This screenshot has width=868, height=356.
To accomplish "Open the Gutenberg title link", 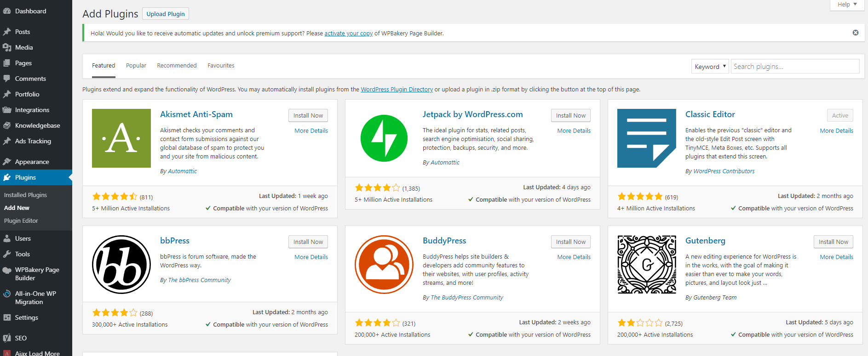I will pos(705,241).
